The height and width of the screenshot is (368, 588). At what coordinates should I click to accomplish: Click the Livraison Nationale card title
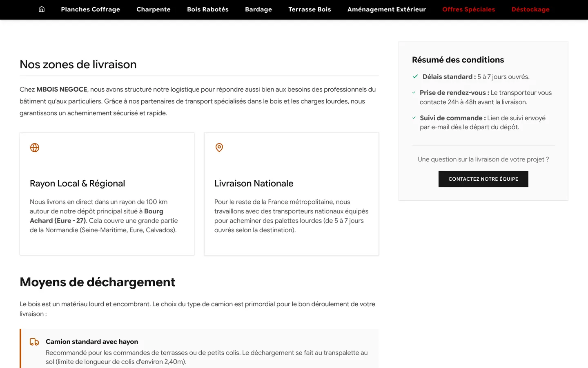(254, 184)
